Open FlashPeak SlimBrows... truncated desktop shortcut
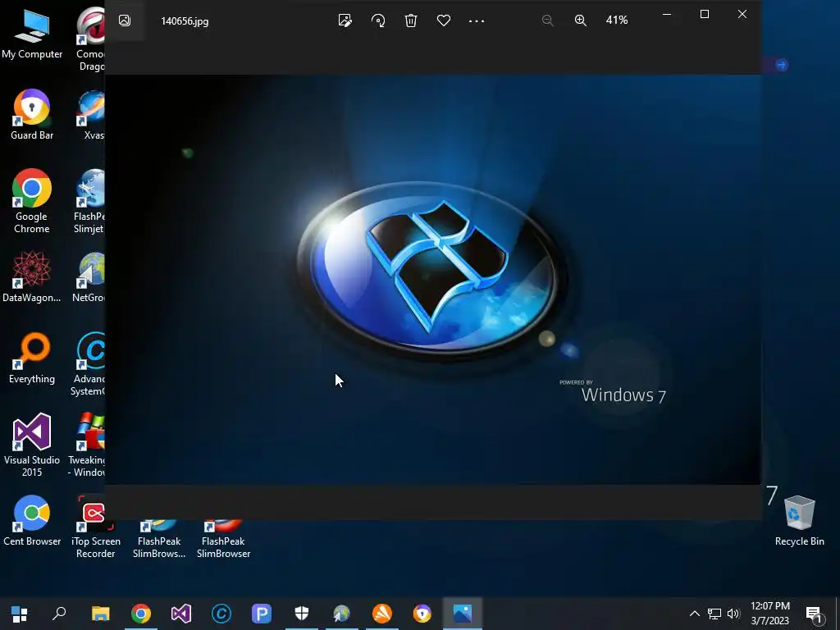Viewport: 840px width, 630px height. coord(159,539)
